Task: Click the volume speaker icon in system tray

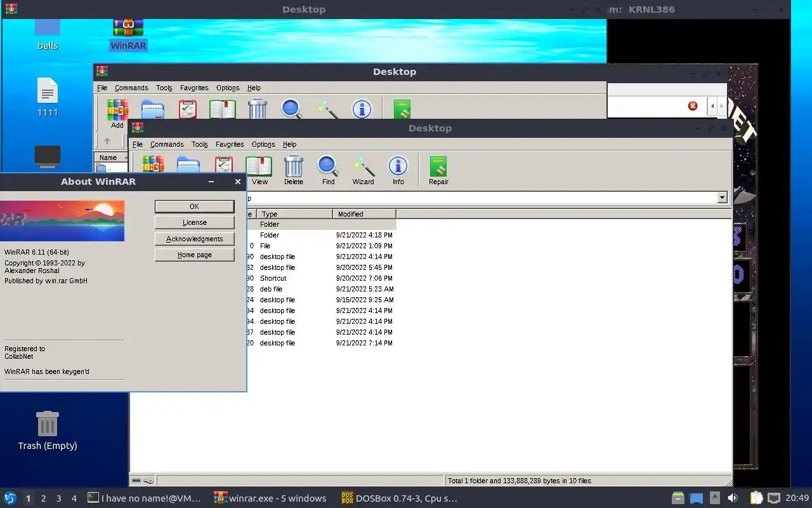Action: (x=733, y=498)
